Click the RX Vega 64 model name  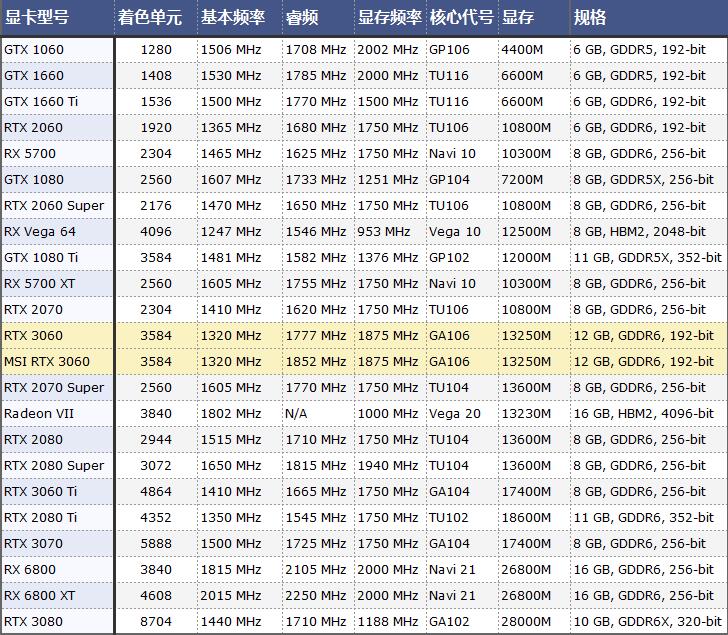[x=40, y=232]
